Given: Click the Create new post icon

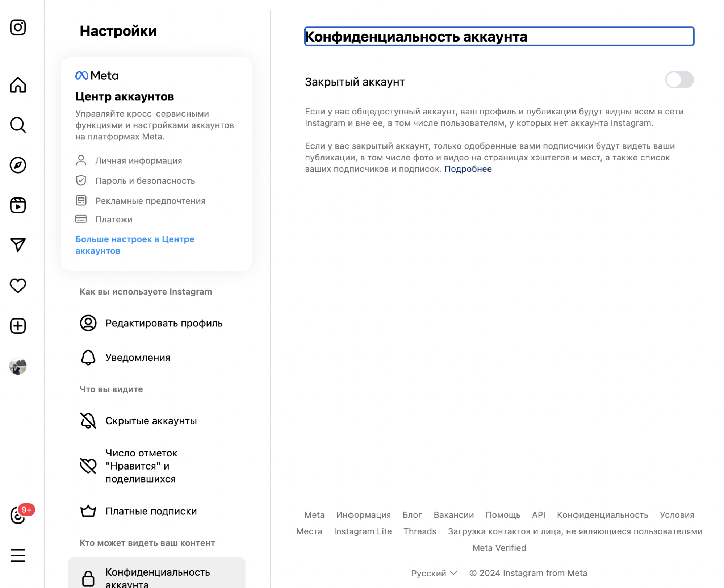Looking at the screenshot, I should 18,326.
